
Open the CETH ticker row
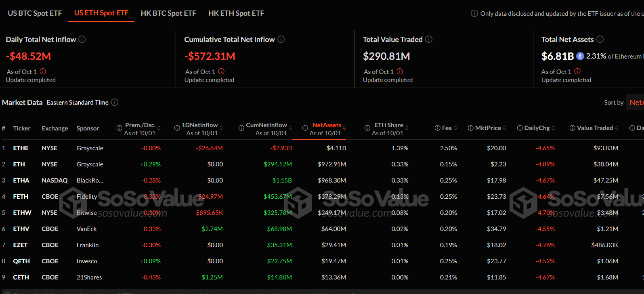click(x=322, y=277)
